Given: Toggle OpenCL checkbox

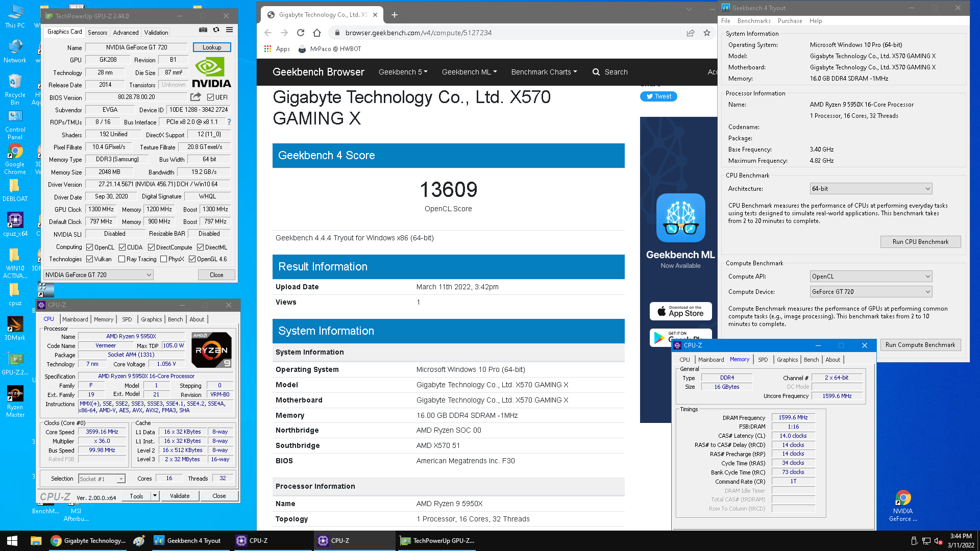Looking at the screenshot, I should point(90,247).
